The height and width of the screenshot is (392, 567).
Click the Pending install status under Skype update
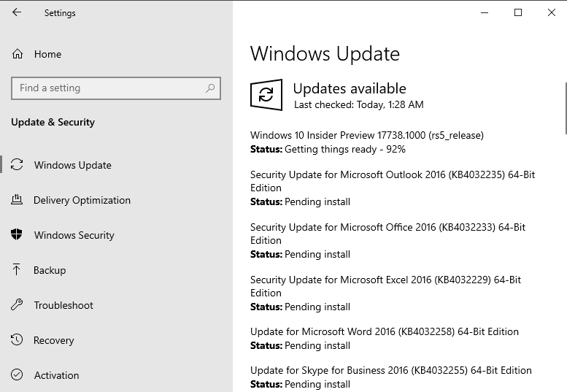tap(317, 384)
